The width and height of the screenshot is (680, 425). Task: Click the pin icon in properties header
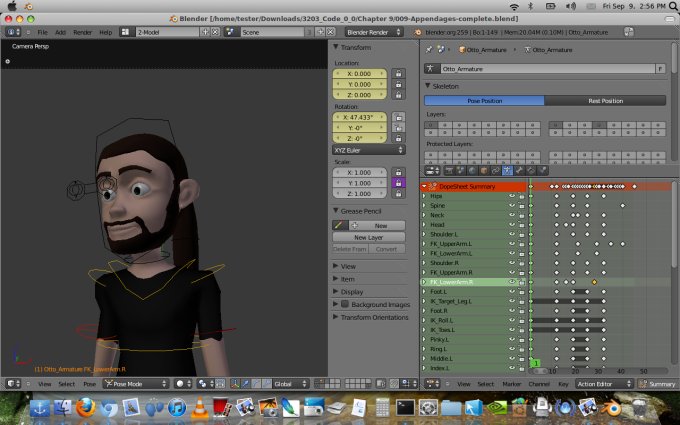click(x=429, y=49)
